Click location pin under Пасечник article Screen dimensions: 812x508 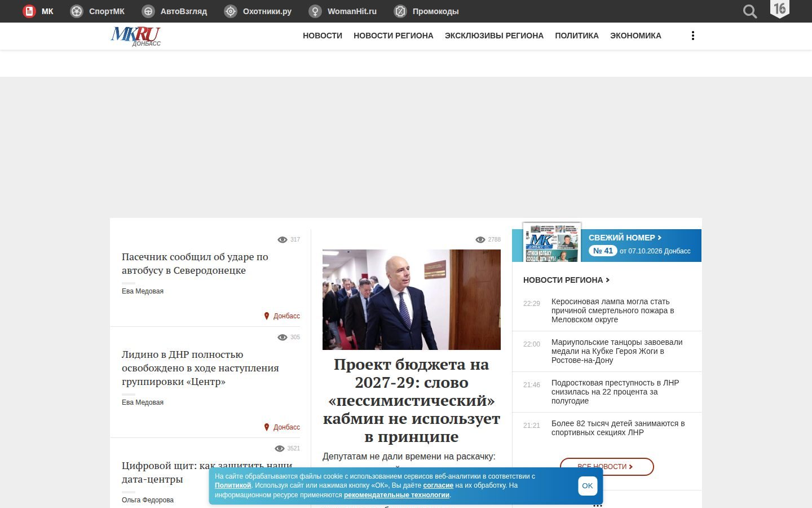point(267,316)
